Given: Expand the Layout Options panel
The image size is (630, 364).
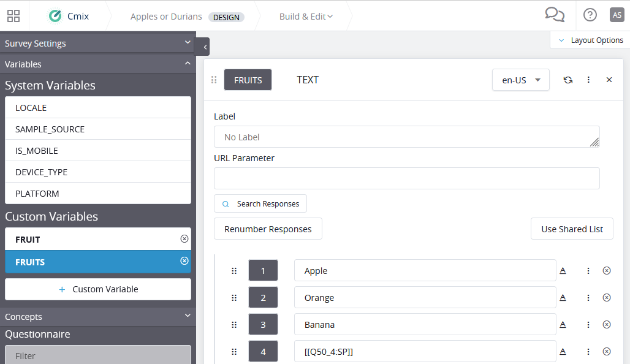Looking at the screenshot, I should (591, 40).
